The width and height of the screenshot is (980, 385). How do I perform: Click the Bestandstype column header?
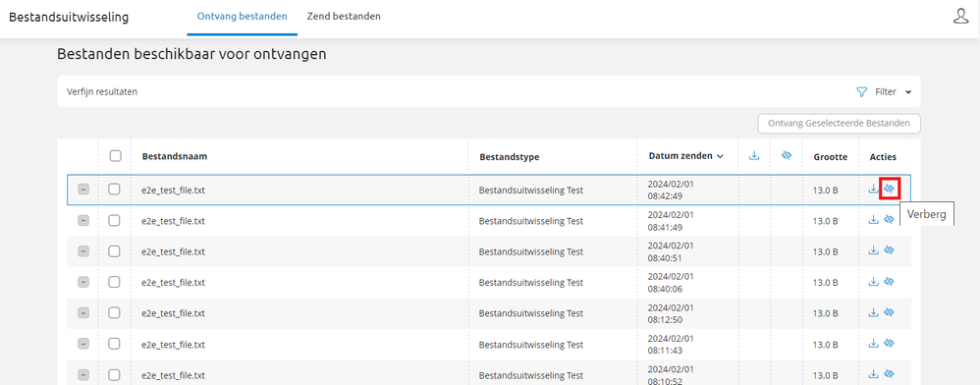coord(510,157)
